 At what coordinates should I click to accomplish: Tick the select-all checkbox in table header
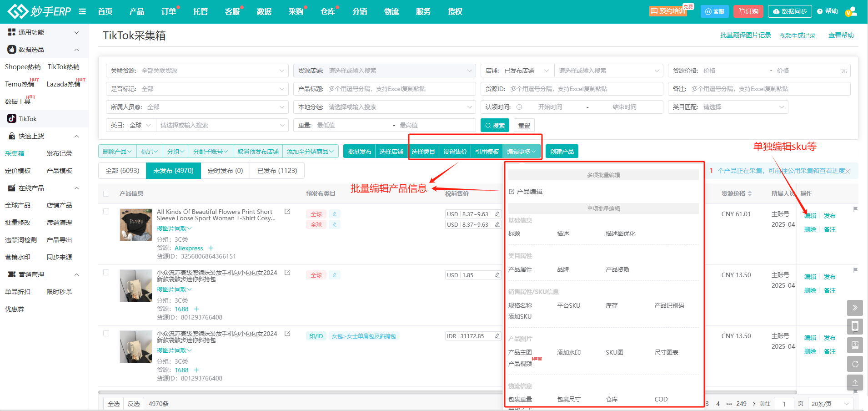coord(106,193)
